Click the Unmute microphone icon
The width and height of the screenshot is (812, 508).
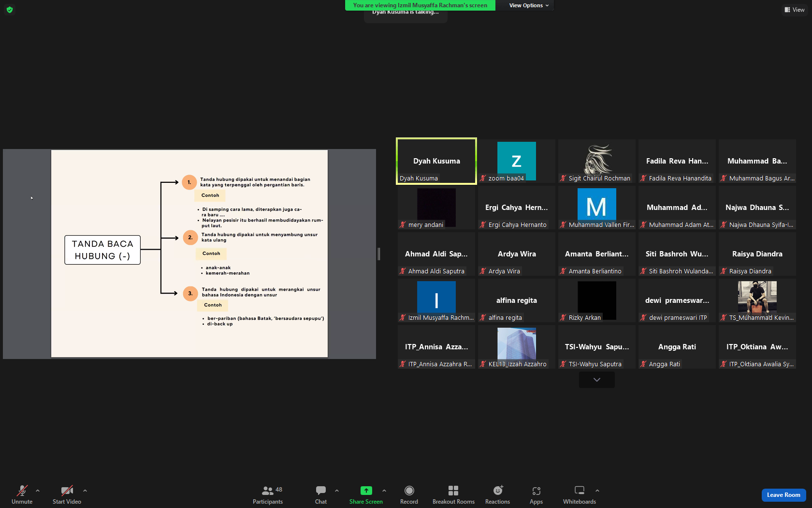[22, 491]
